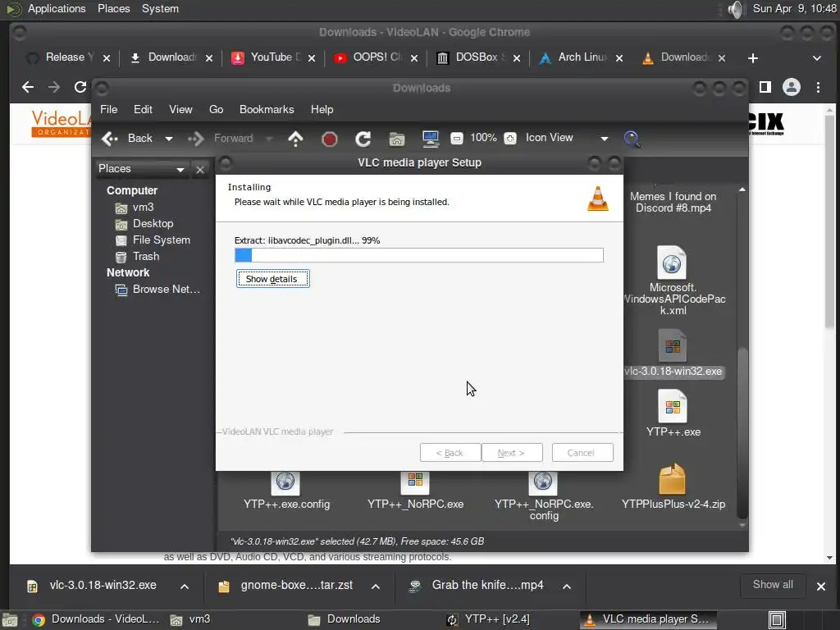This screenshot has height=630, width=840.
Task: Click the red Stop loading icon
Action: 330,139
